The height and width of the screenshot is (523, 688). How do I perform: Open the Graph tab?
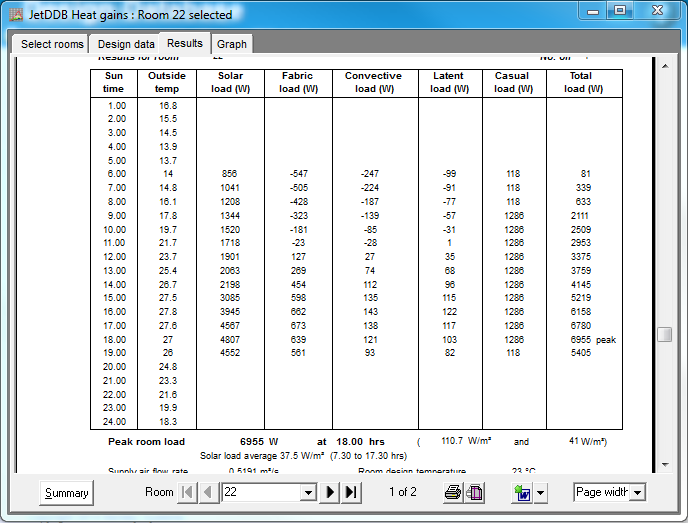(232, 44)
